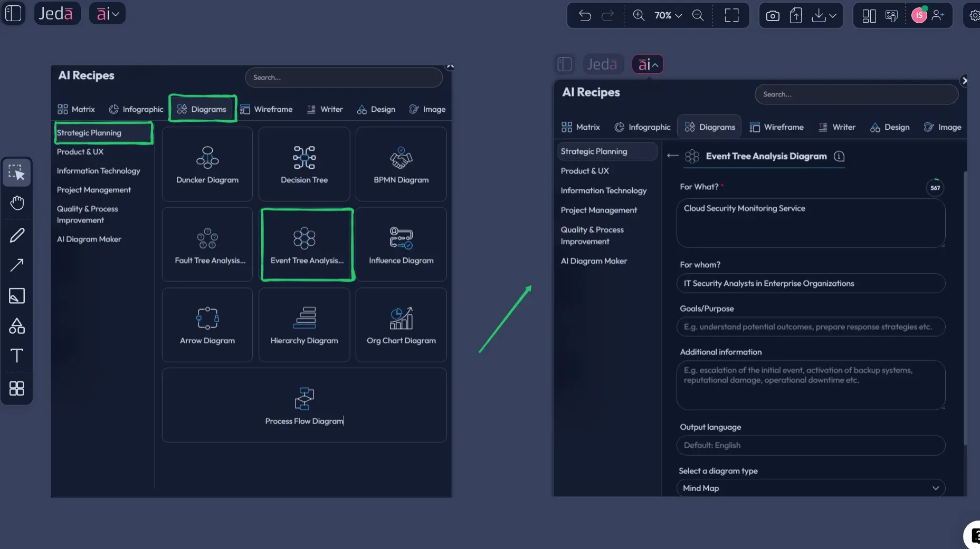The image size is (980, 549).
Task: Click the back arrow in AI Recipes
Action: (672, 156)
